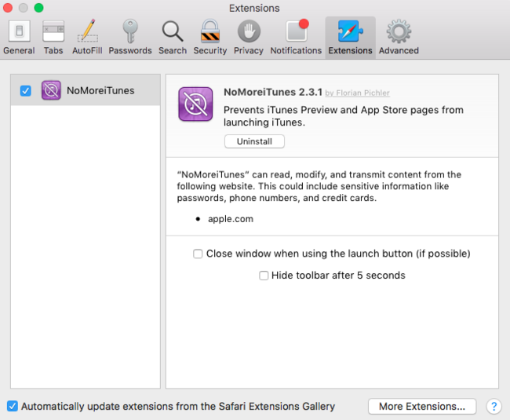The image size is (510, 420).
Task: Enable Close window when using launch button
Action: [198, 254]
